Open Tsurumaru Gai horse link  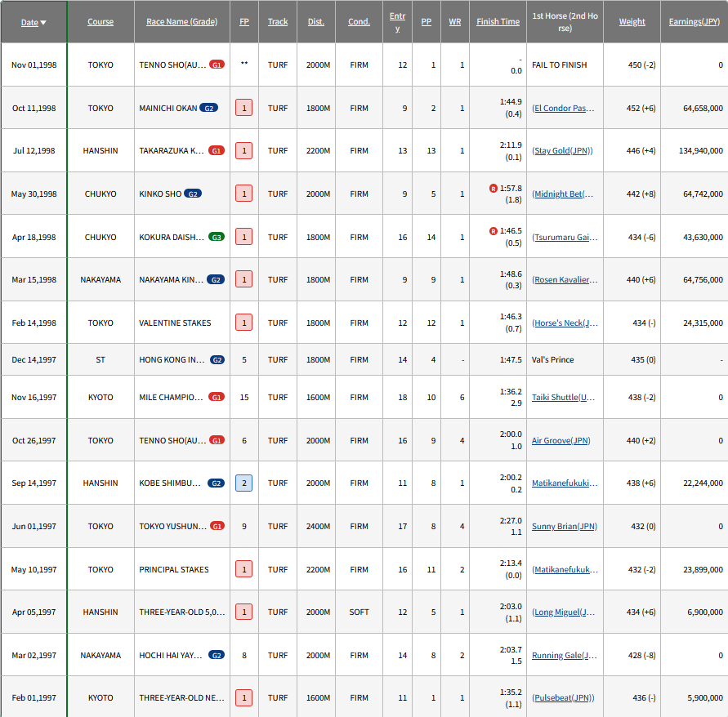(x=565, y=237)
